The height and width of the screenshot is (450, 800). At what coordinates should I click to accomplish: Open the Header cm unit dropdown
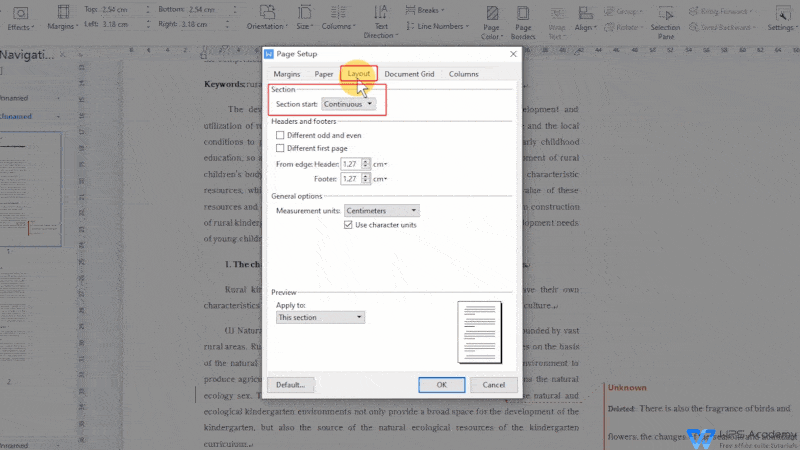pos(380,164)
